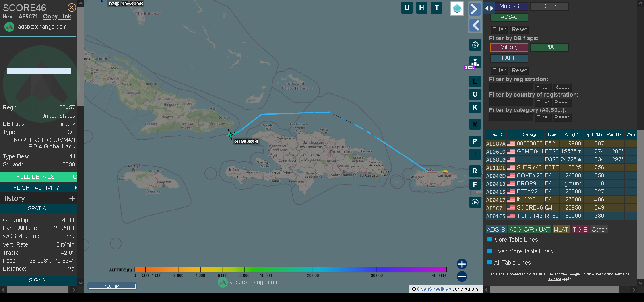Toggle the O map button
644x302 pixels.
click(475, 94)
